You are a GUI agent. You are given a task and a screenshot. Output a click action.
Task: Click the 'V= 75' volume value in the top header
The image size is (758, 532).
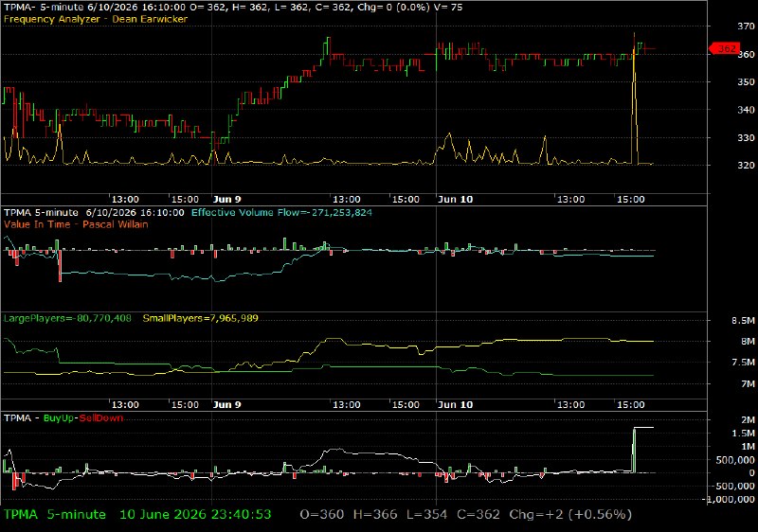pos(447,8)
